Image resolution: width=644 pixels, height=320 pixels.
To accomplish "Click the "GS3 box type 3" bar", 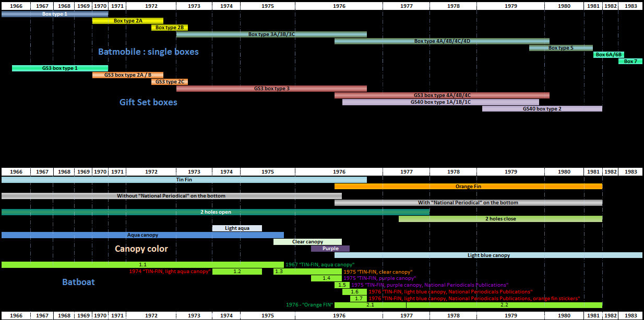I will [x=271, y=89].
